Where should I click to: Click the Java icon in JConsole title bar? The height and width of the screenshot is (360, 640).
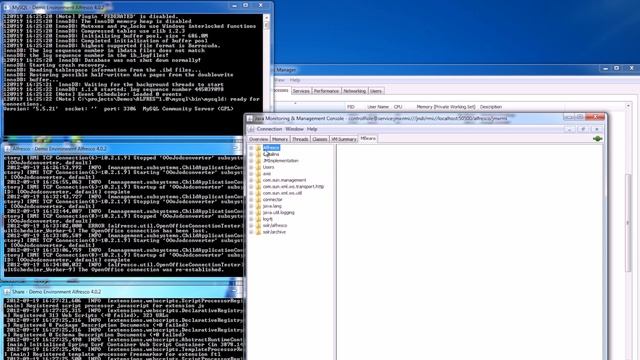250,118
